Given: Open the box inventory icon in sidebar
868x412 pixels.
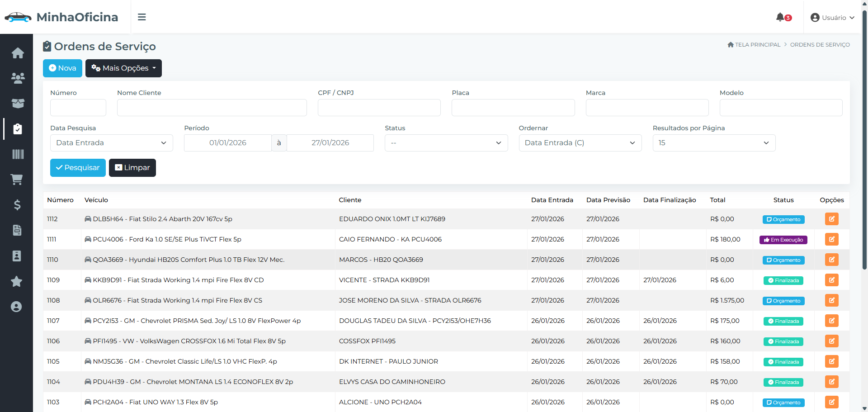Looking at the screenshot, I should click(18, 104).
